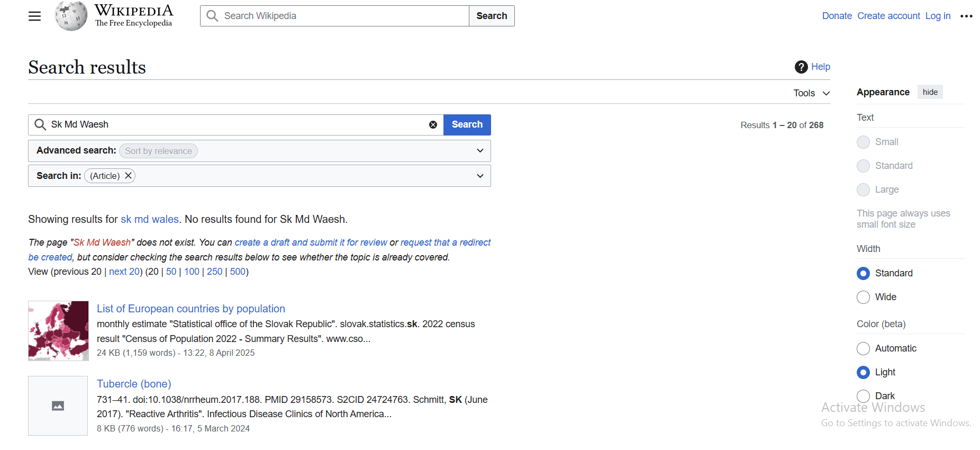
Task: Go to next 20 results
Action: (x=125, y=272)
